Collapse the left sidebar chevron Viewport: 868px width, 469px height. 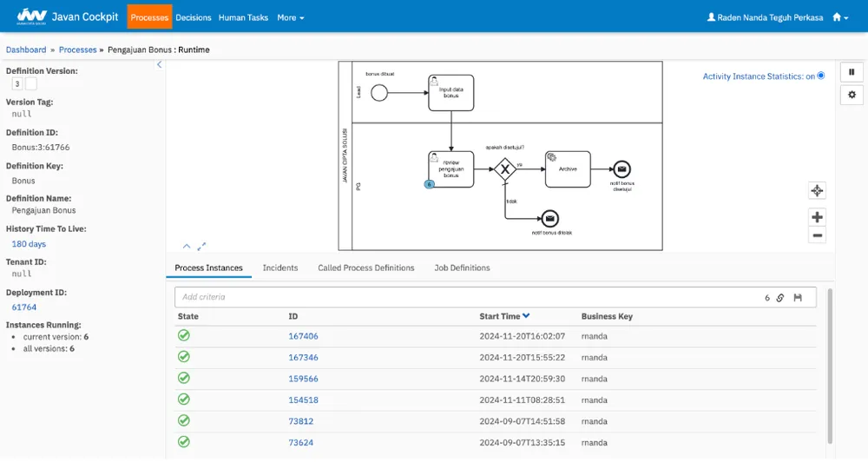[160, 65]
